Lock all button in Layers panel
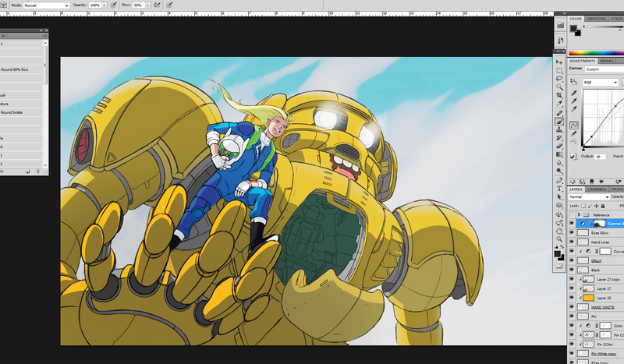The image size is (624, 364). [x=602, y=206]
